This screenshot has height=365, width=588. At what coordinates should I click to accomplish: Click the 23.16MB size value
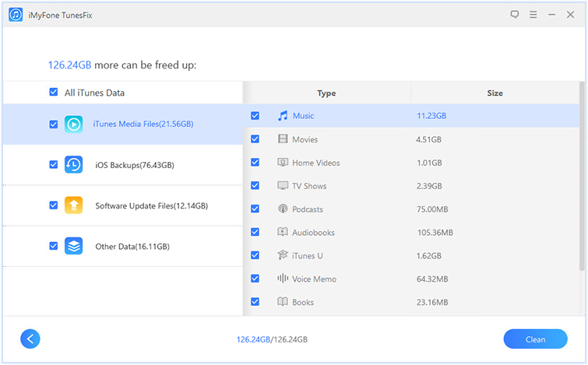tap(432, 302)
